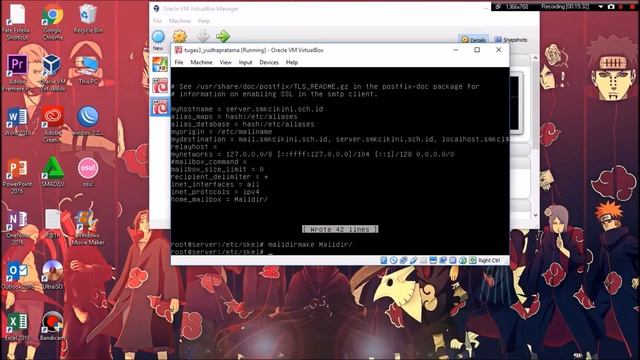Open View menu in the VM window

tap(225, 62)
